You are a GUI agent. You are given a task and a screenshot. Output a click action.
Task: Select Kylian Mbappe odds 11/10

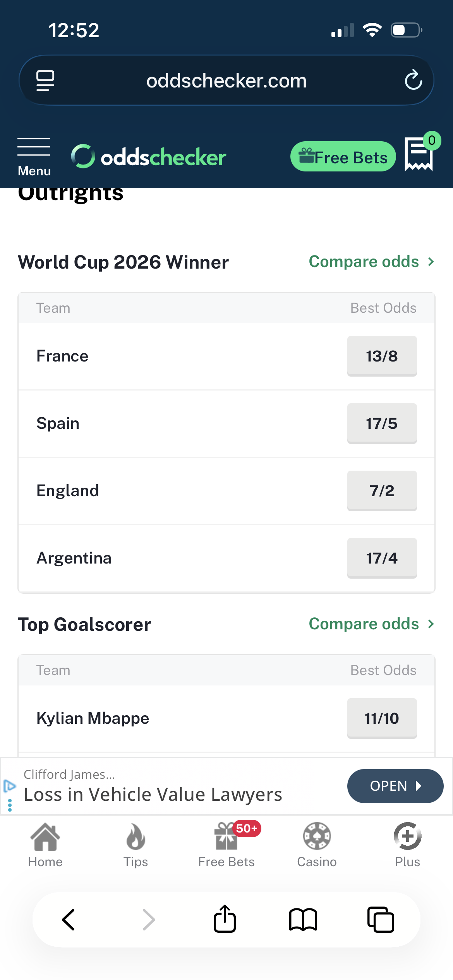click(382, 718)
